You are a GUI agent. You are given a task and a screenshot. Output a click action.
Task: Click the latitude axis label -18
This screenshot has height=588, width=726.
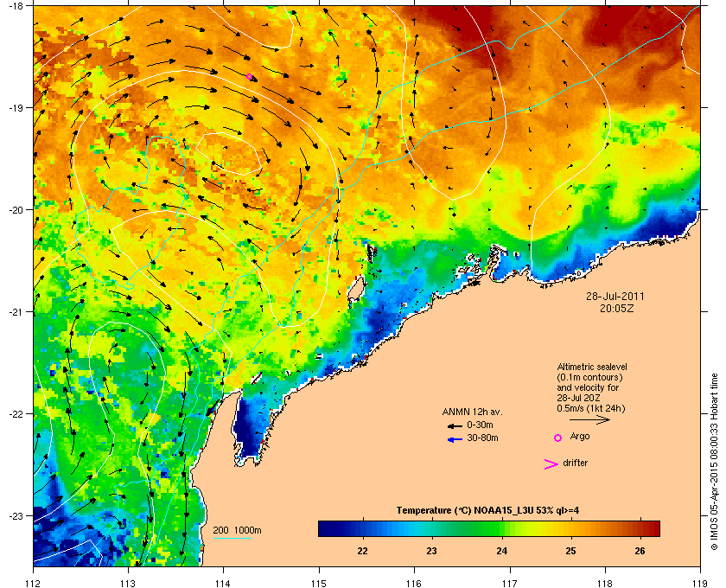16,5
